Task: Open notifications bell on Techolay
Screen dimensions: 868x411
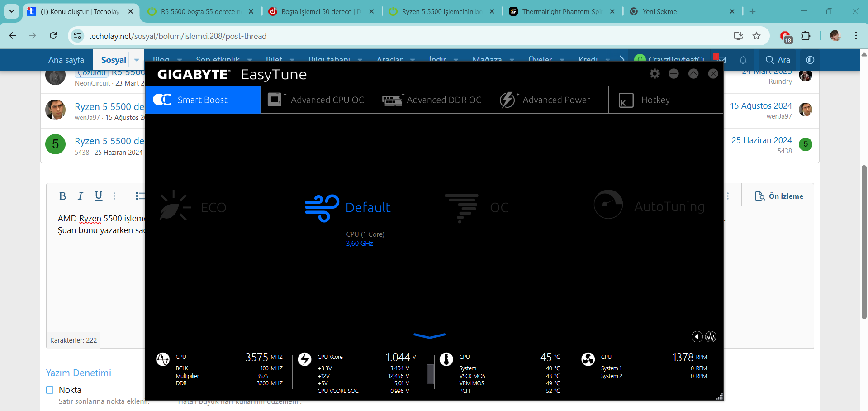Action: tap(743, 60)
